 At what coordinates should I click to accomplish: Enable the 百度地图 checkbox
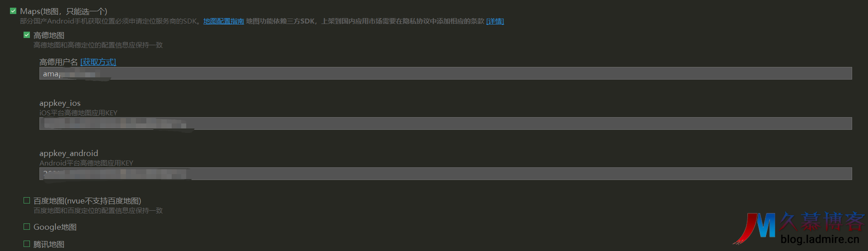pos(27,200)
